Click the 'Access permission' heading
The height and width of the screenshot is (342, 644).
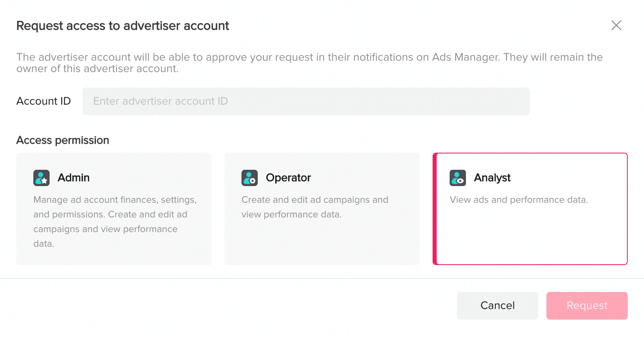(x=63, y=140)
